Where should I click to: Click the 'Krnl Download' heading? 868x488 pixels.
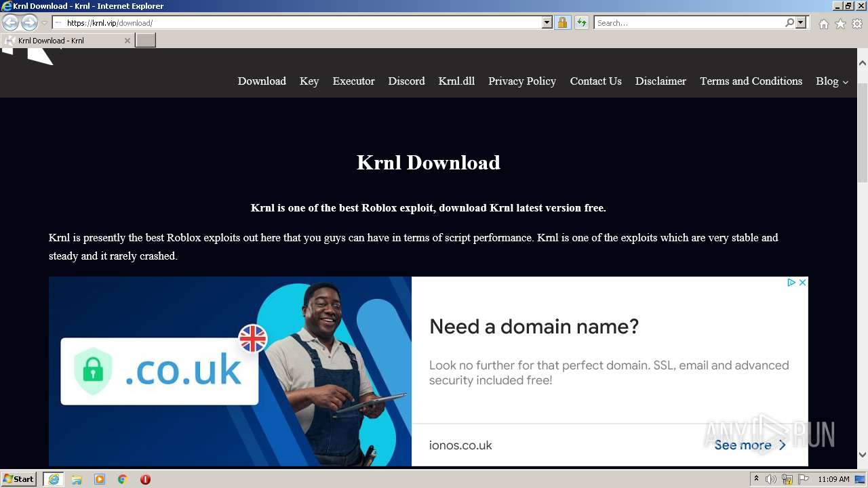[429, 163]
